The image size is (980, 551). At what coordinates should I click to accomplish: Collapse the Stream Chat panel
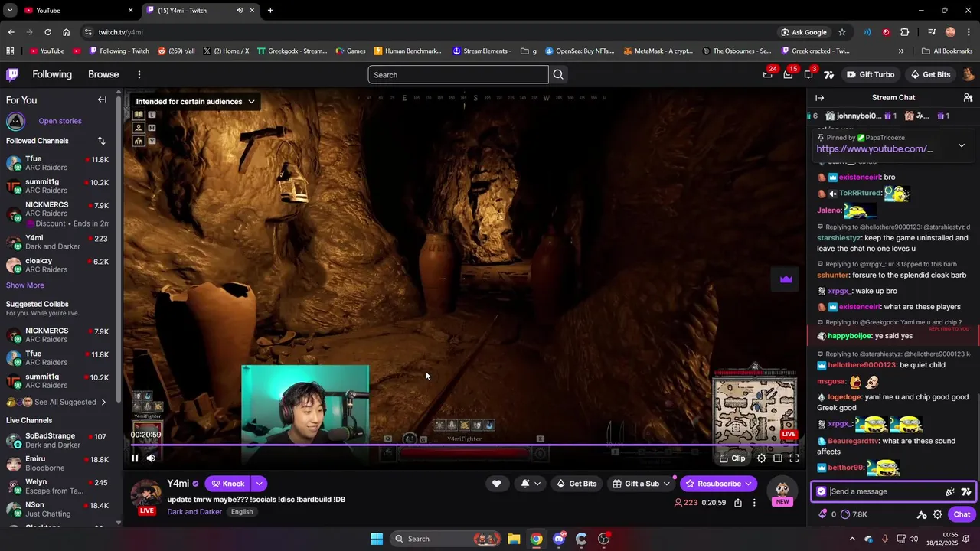coord(819,98)
